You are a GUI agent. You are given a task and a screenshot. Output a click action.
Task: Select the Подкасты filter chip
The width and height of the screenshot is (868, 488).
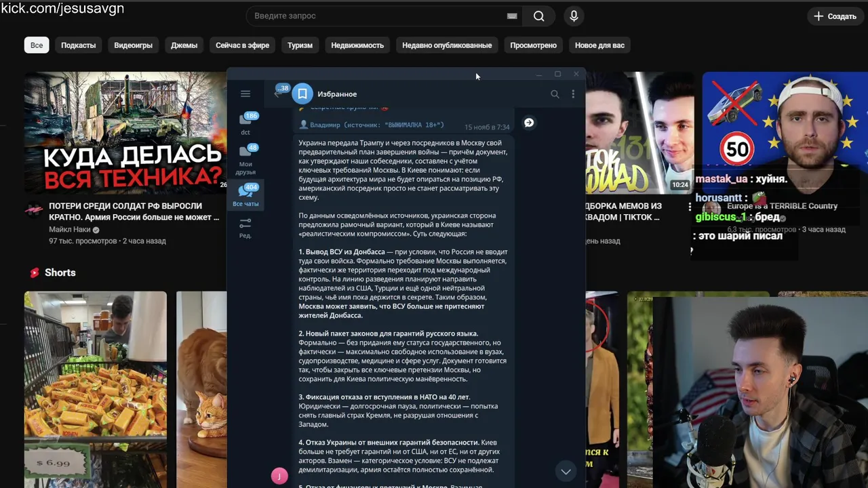[x=79, y=45]
